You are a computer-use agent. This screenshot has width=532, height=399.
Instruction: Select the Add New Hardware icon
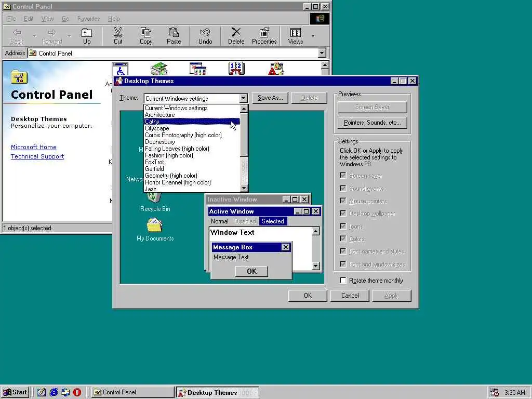159,69
